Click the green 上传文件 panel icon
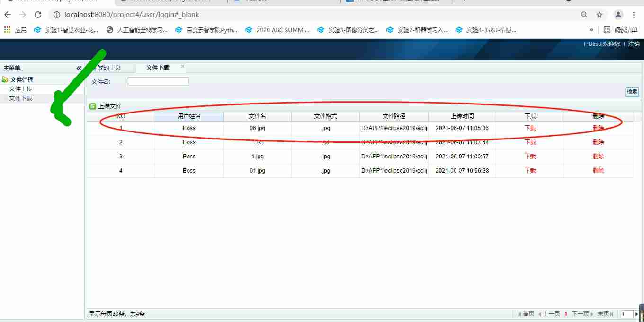 tap(93, 106)
